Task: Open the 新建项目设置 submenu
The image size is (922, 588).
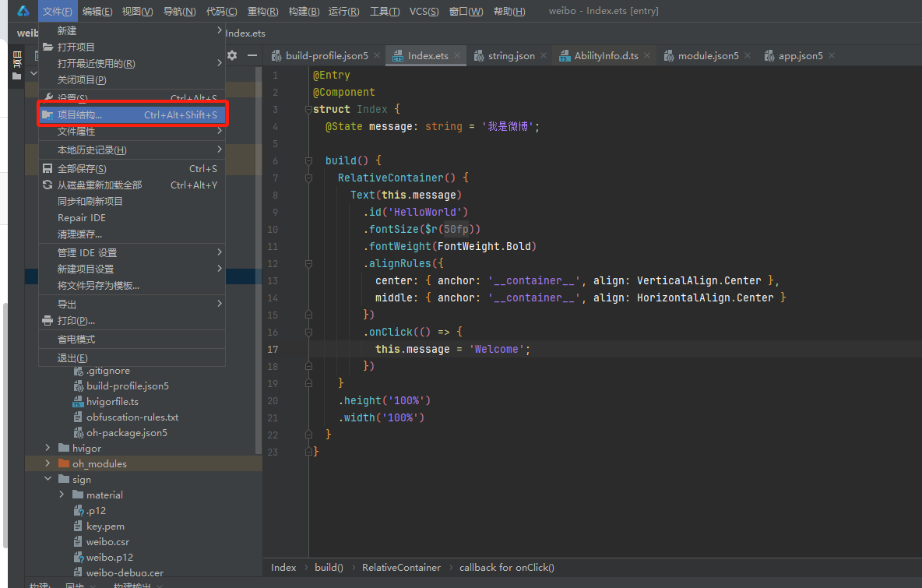Action: point(132,269)
